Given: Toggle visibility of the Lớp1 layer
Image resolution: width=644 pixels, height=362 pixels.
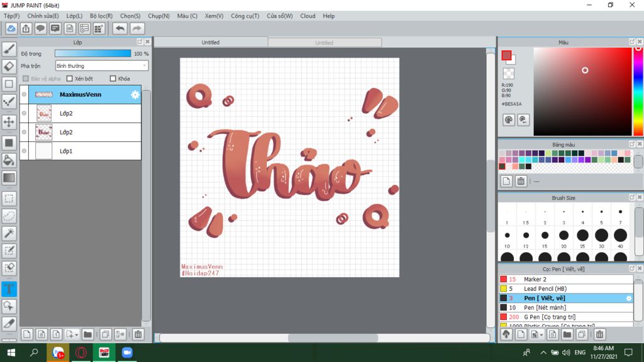Looking at the screenshot, I should (x=25, y=151).
